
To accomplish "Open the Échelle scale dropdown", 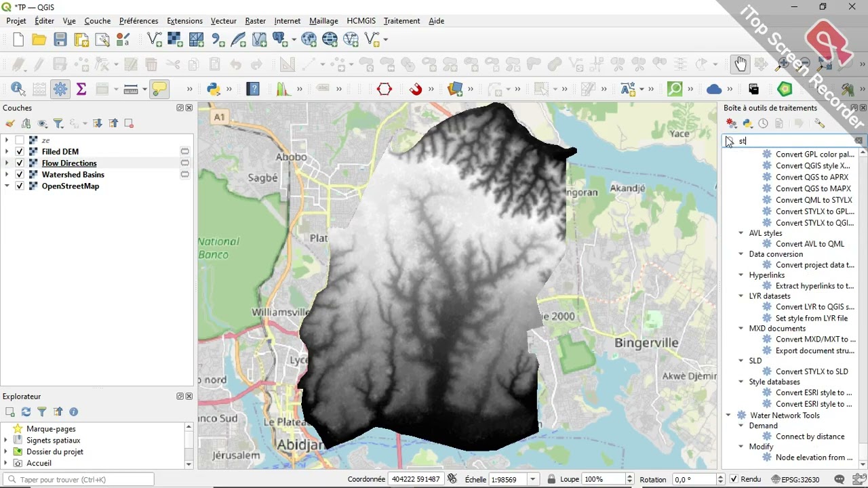I will click(x=533, y=479).
